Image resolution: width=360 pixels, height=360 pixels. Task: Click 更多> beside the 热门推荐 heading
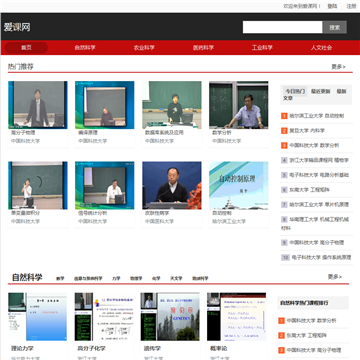338,67
